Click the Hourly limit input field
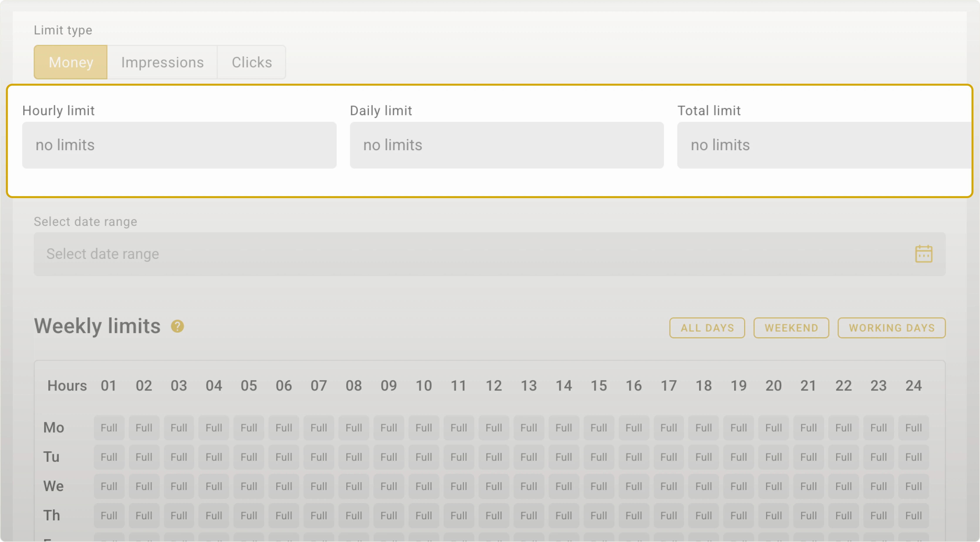This screenshot has width=980, height=542. tap(180, 145)
